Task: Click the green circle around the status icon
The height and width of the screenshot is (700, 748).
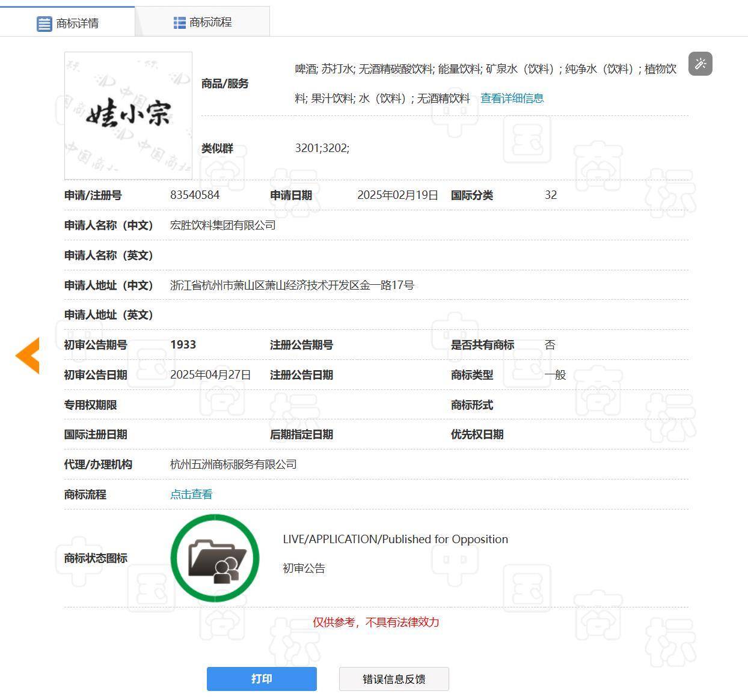Action: click(x=215, y=518)
